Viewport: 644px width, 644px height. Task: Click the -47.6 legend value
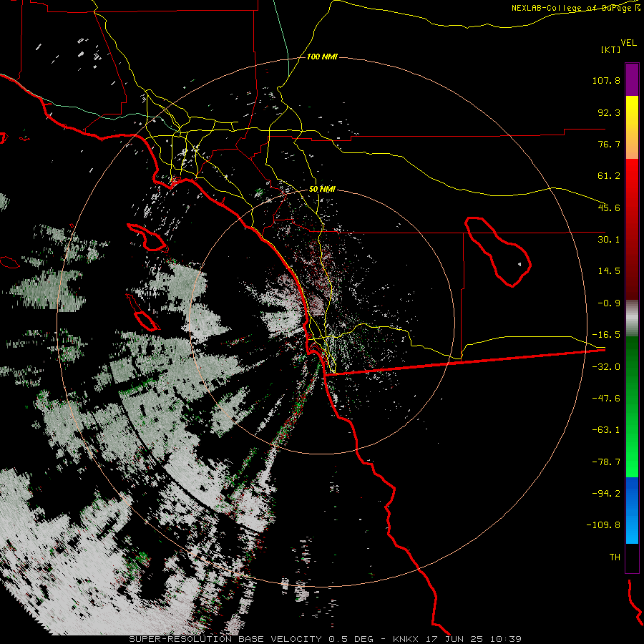[606, 399]
